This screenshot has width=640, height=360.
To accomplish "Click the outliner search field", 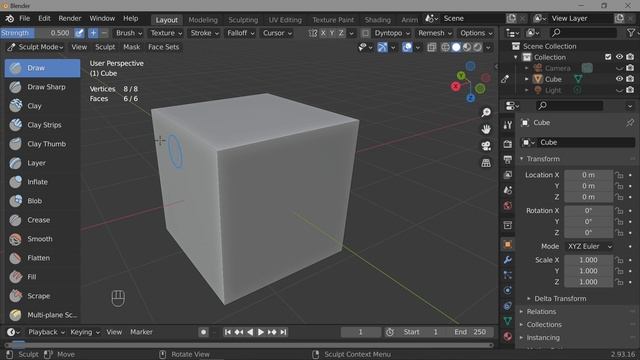I will click(x=583, y=33).
